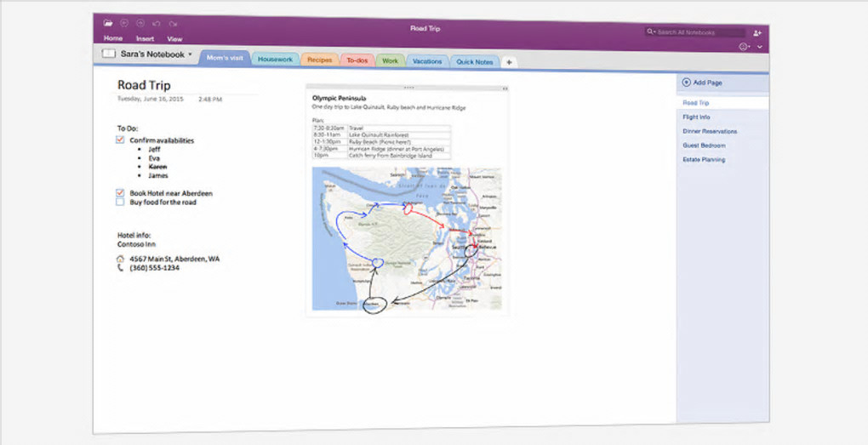
Task: Check the Buy food for the road box
Action: [120, 202]
